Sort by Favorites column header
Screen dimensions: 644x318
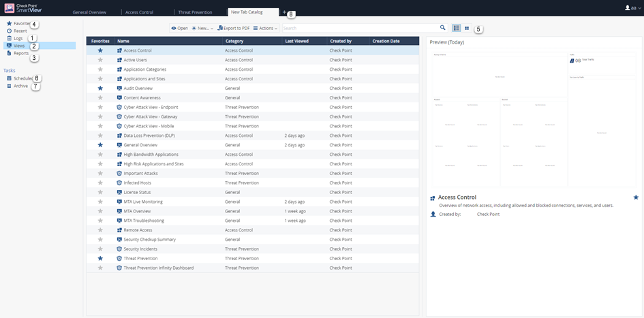coord(100,41)
